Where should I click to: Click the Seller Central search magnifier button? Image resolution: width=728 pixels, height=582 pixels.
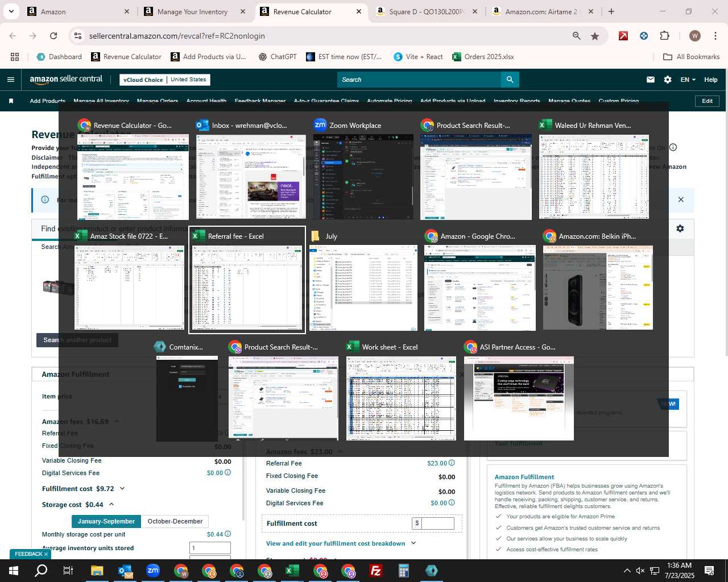point(510,80)
